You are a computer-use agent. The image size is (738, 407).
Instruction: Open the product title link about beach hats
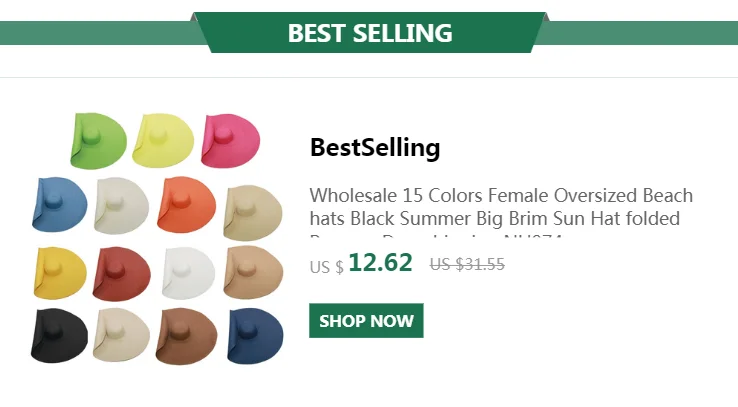click(x=501, y=207)
